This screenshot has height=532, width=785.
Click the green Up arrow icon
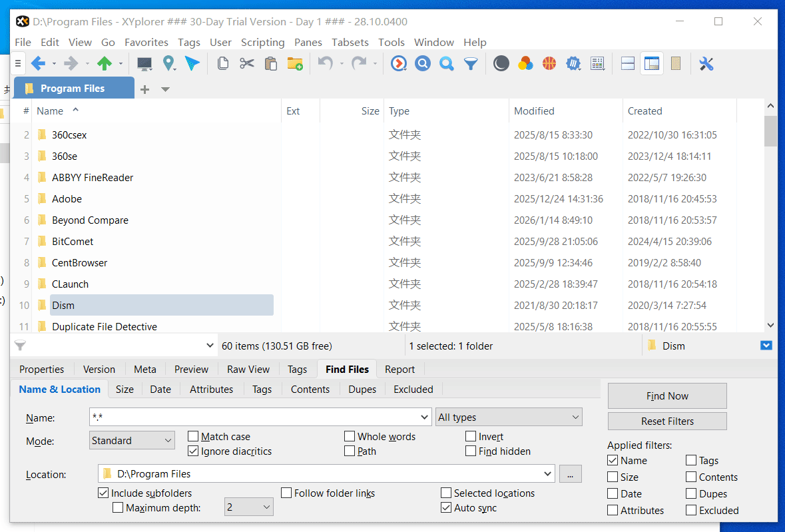coord(105,64)
